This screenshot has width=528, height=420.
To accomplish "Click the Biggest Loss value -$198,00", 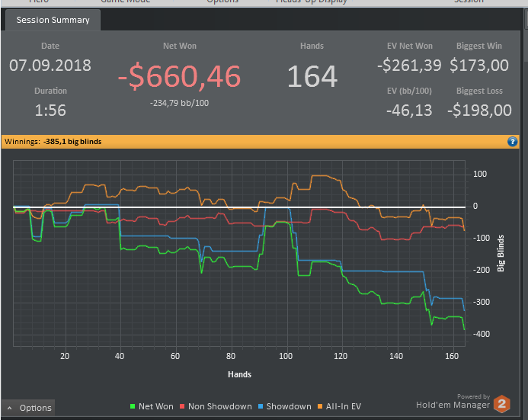I will click(479, 111).
